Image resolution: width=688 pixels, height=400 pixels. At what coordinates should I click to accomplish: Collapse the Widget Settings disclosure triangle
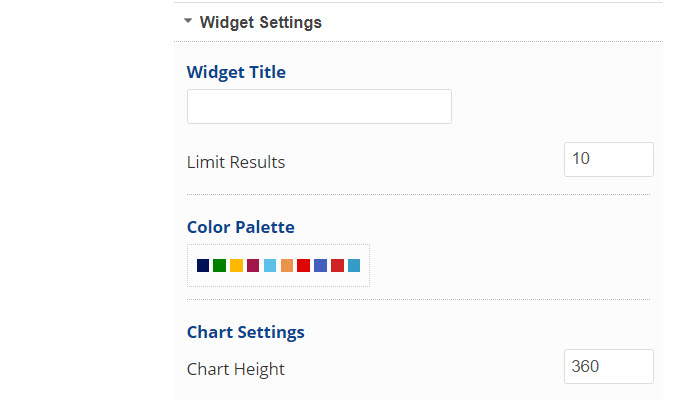[x=187, y=21]
